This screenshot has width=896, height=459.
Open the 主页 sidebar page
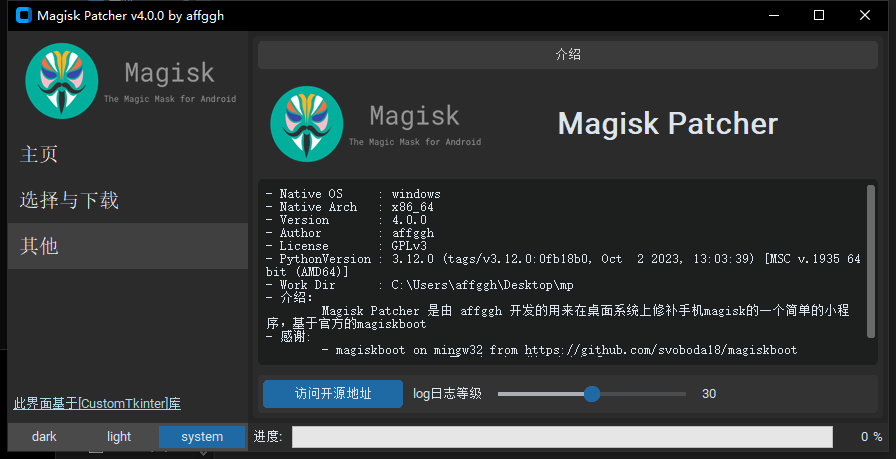pyautogui.click(x=128, y=154)
